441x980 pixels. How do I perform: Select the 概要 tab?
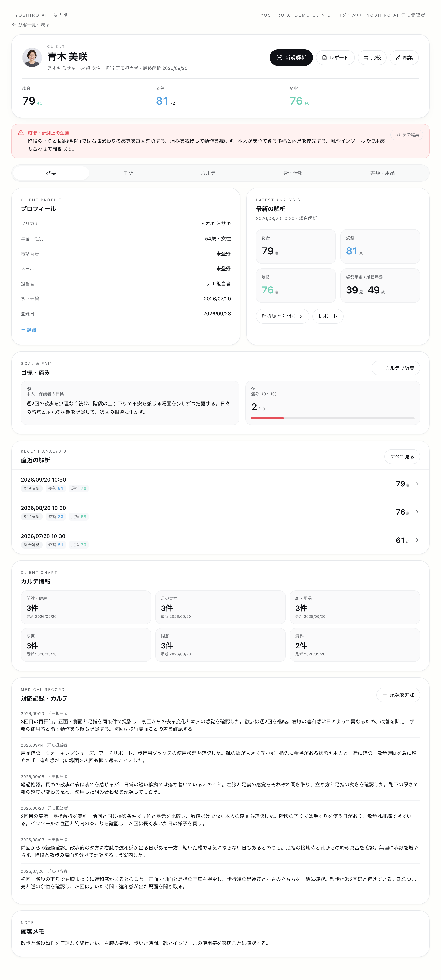point(51,173)
